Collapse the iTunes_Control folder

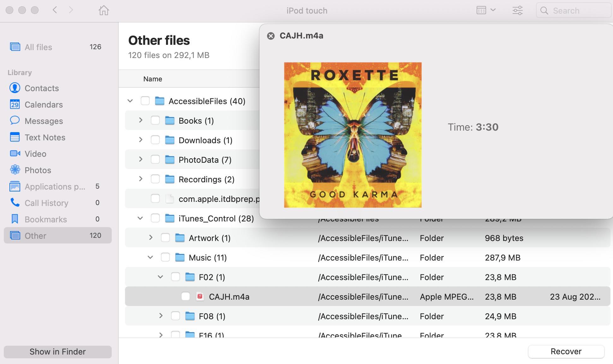(x=140, y=218)
